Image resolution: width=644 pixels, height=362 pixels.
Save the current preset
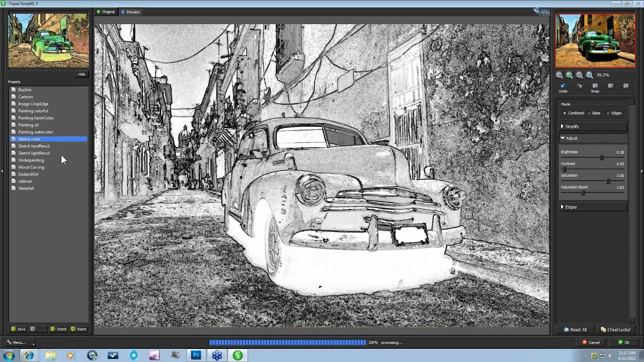(x=18, y=329)
